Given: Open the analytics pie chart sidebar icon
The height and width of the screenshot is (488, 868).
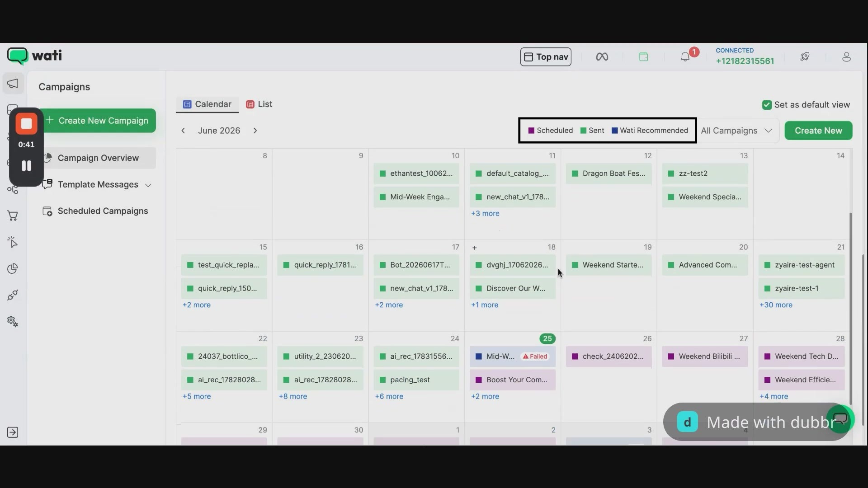Looking at the screenshot, I should [13, 269].
